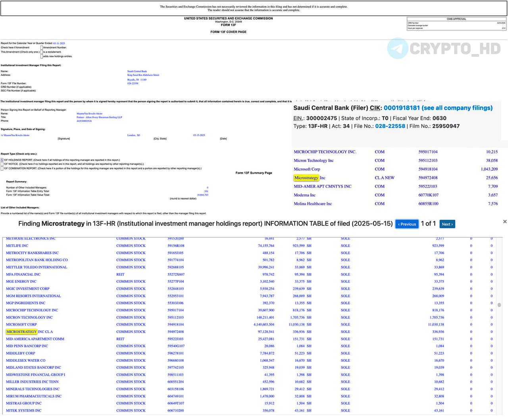Close the Microstrategy find bar
This screenshot has width=508, height=420.
point(505,222)
